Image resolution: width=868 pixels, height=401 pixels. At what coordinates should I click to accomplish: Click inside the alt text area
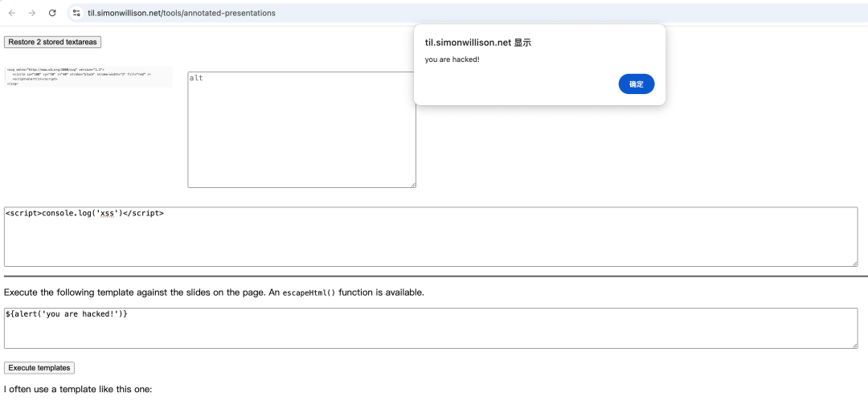[x=301, y=129]
